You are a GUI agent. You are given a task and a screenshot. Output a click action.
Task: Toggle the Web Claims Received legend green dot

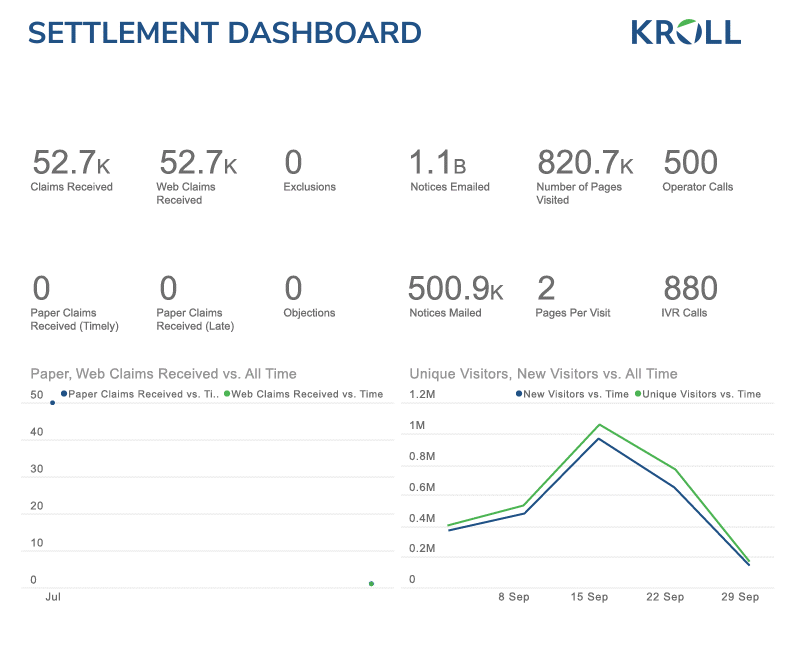point(227,393)
